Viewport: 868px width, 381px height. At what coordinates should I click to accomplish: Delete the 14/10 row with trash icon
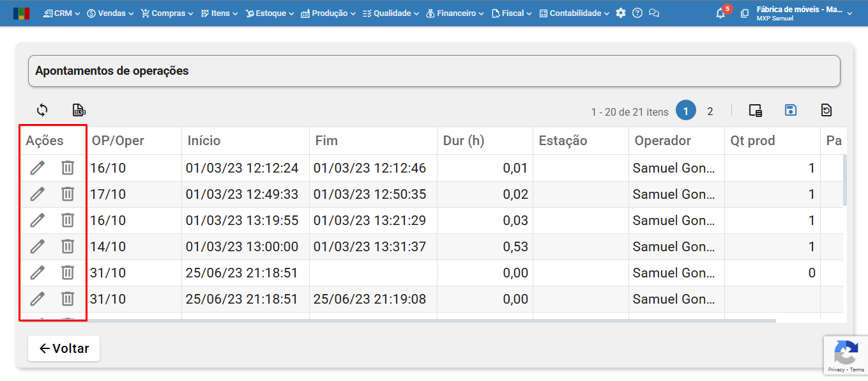coord(67,246)
